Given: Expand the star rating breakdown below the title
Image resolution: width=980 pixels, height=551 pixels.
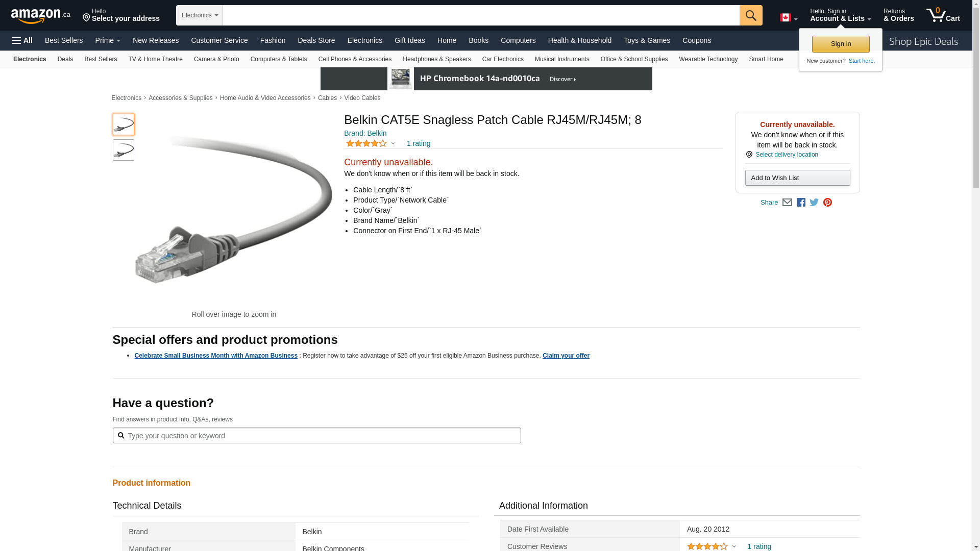Looking at the screenshot, I should [x=371, y=143].
